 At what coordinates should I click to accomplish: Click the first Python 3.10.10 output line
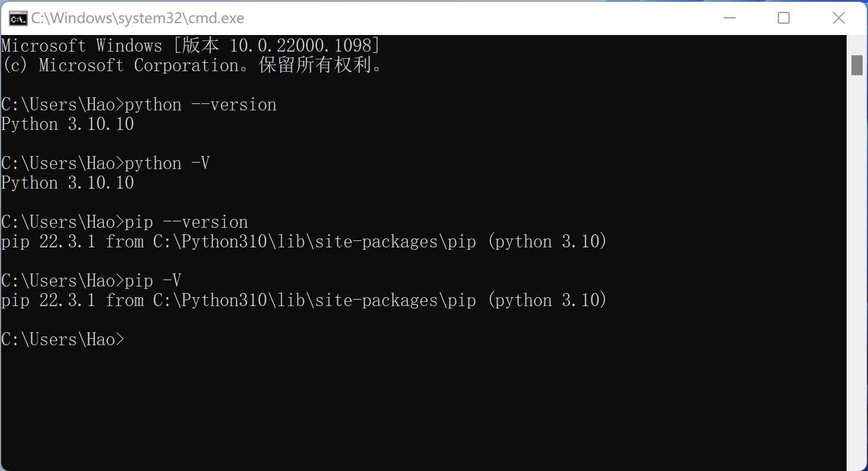tap(67, 123)
